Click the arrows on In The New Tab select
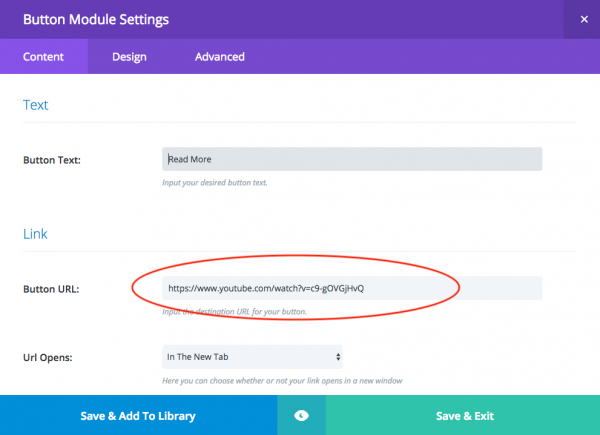This screenshot has height=435, width=600. (337, 356)
